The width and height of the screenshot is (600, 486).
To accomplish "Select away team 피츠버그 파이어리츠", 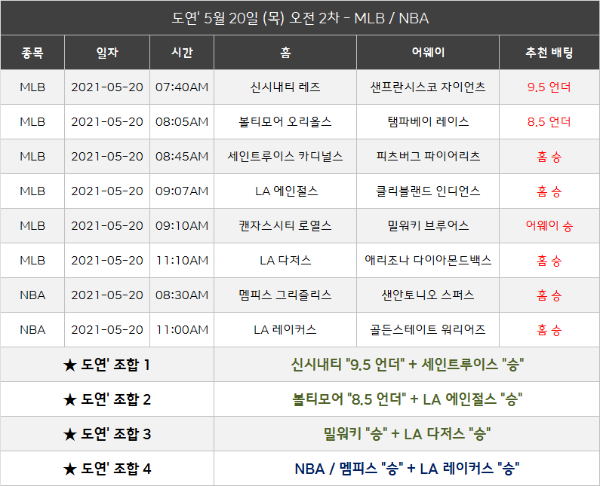I will click(428, 157).
